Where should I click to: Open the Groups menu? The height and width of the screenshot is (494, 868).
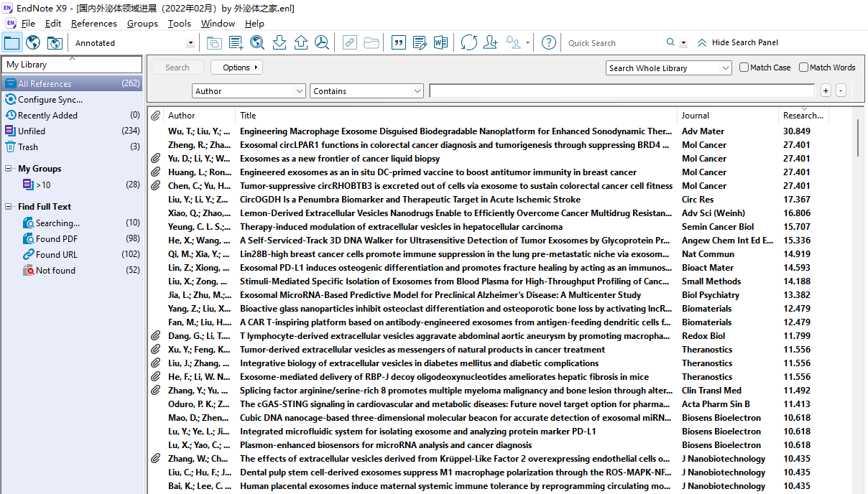pos(142,24)
